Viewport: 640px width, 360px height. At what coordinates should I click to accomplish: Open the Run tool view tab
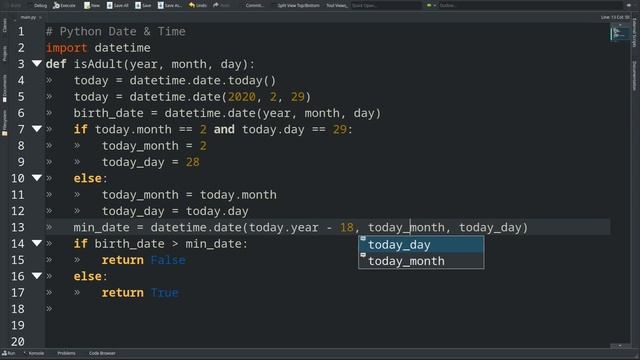tap(9, 353)
